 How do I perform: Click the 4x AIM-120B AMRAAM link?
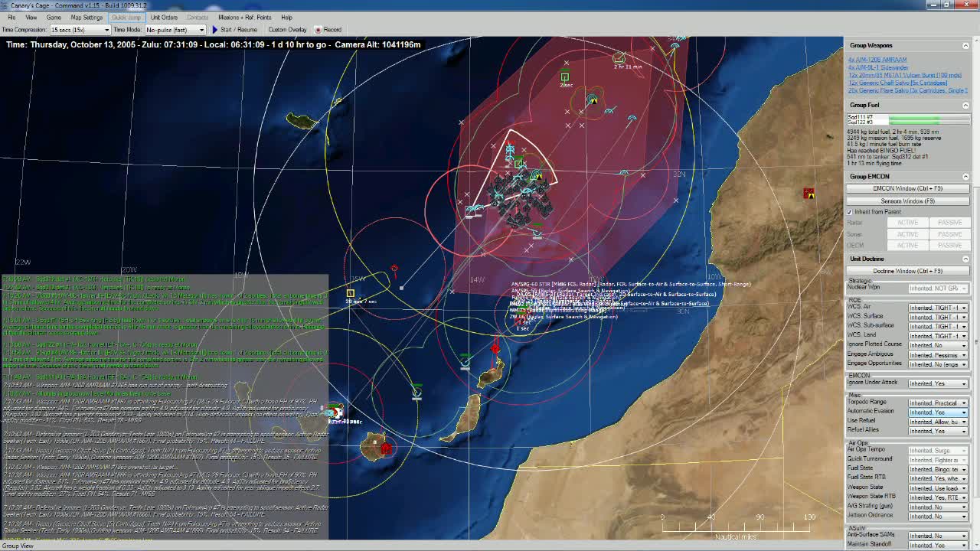[877, 60]
